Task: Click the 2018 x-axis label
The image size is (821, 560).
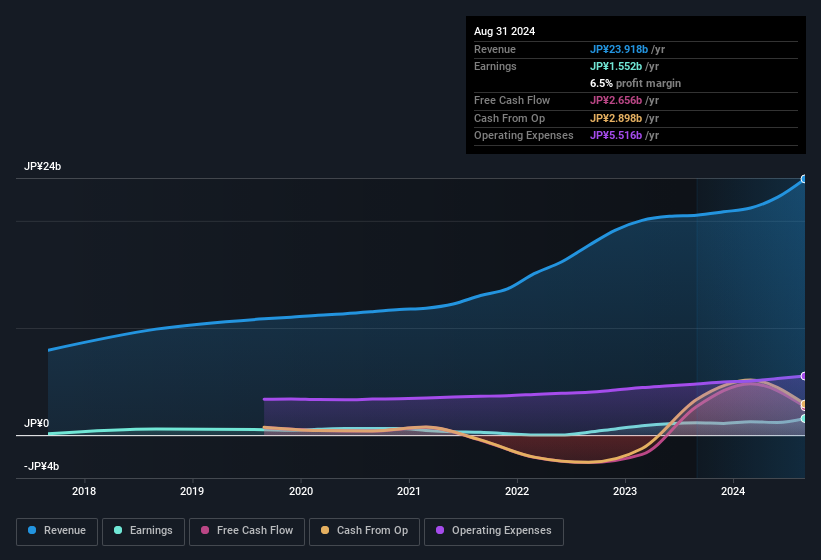Action: (x=84, y=491)
